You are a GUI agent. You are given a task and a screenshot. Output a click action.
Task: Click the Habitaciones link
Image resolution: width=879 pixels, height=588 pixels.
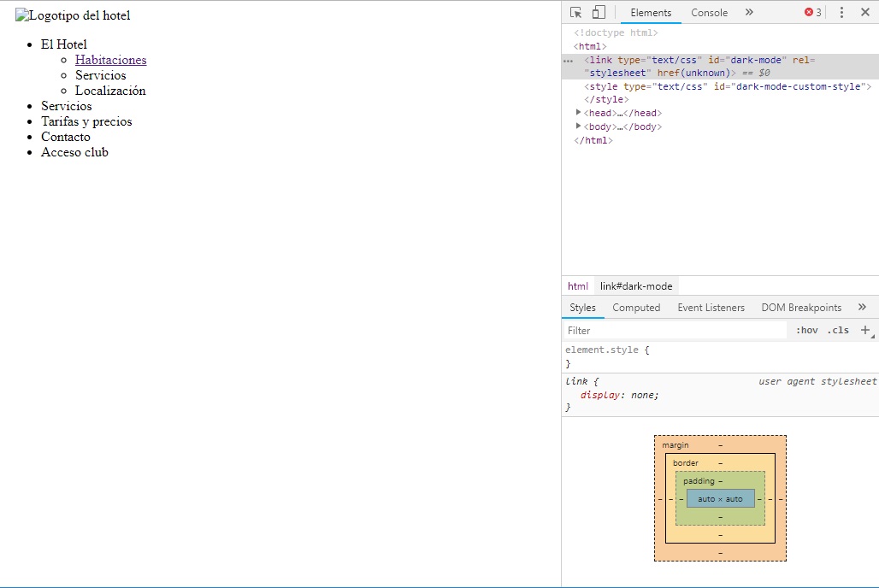pyautogui.click(x=110, y=60)
